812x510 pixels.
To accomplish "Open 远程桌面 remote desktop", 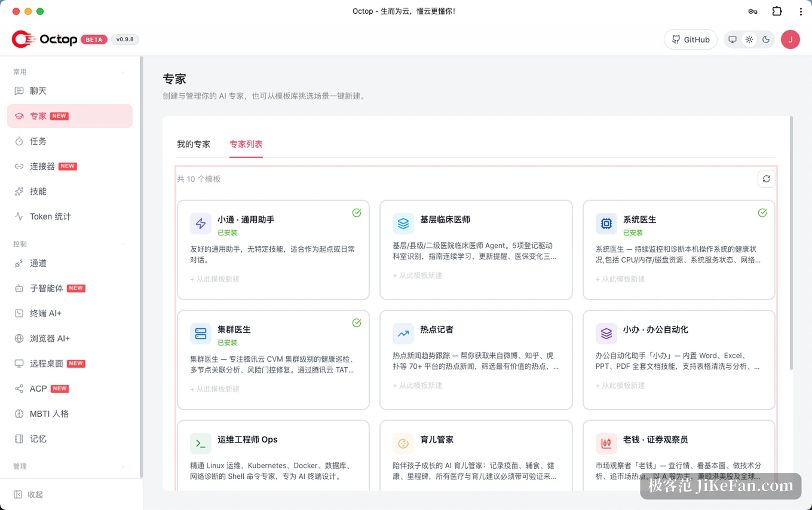I will (70, 364).
